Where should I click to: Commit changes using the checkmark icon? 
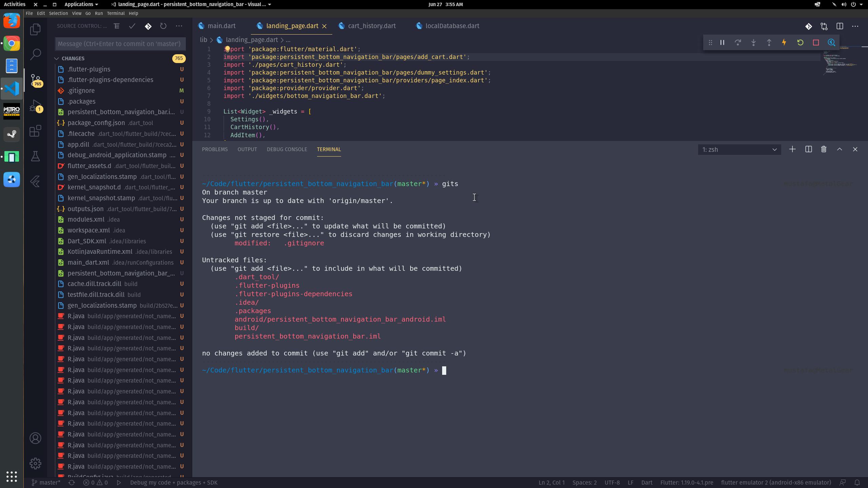coord(132,26)
